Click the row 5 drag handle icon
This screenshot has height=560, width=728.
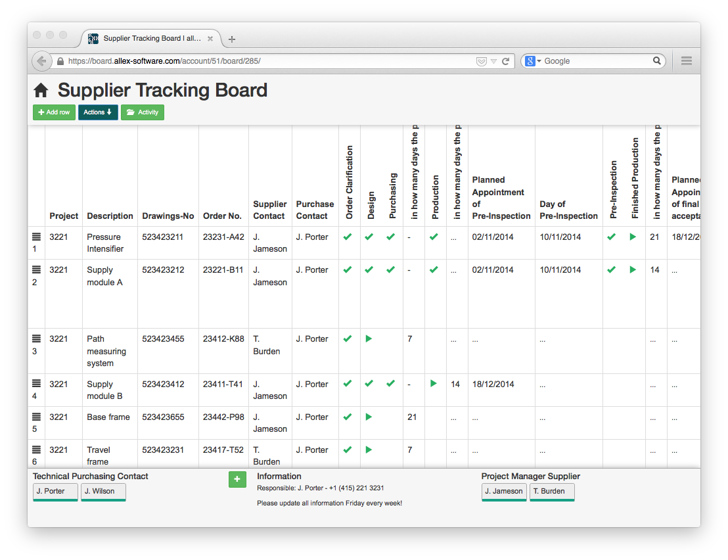[x=36, y=417]
